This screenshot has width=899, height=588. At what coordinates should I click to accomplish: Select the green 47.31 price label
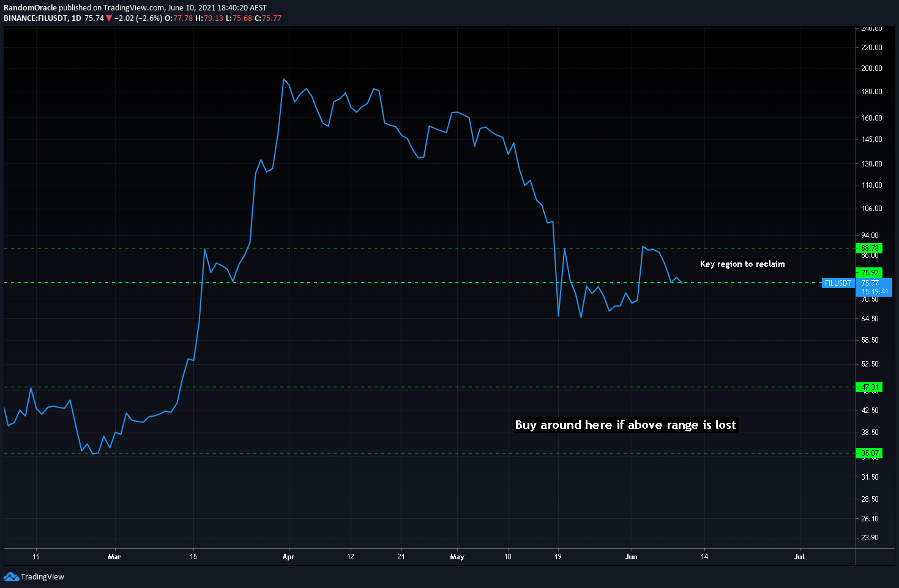pyautogui.click(x=869, y=387)
